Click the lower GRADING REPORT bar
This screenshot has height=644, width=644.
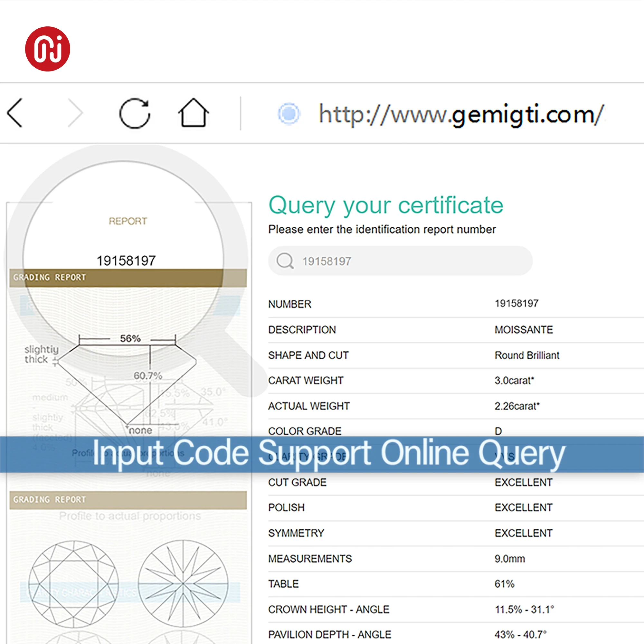pyautogui.click(x=128, y=500)
